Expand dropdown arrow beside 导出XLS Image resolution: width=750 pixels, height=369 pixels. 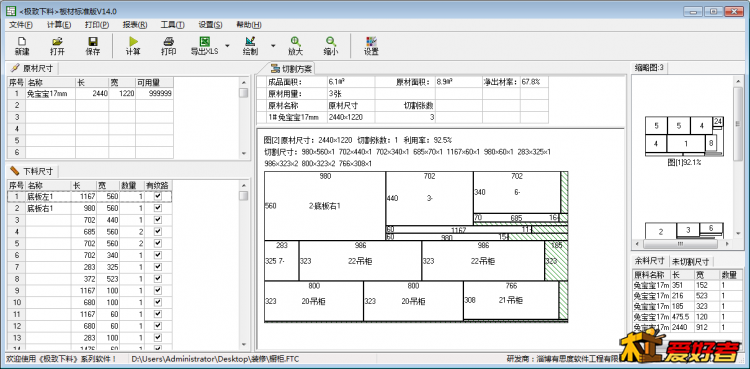tap(227, 46)
